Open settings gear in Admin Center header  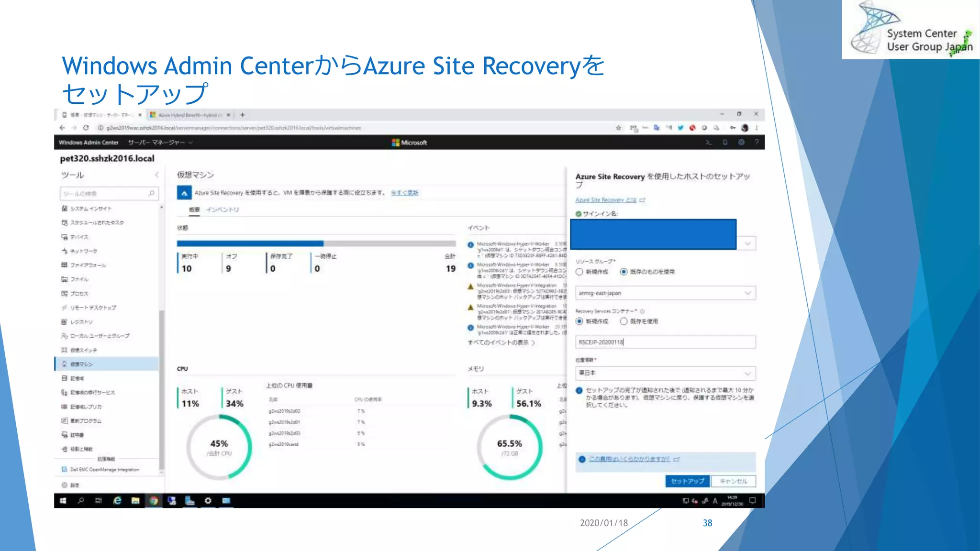pos(741,143)
